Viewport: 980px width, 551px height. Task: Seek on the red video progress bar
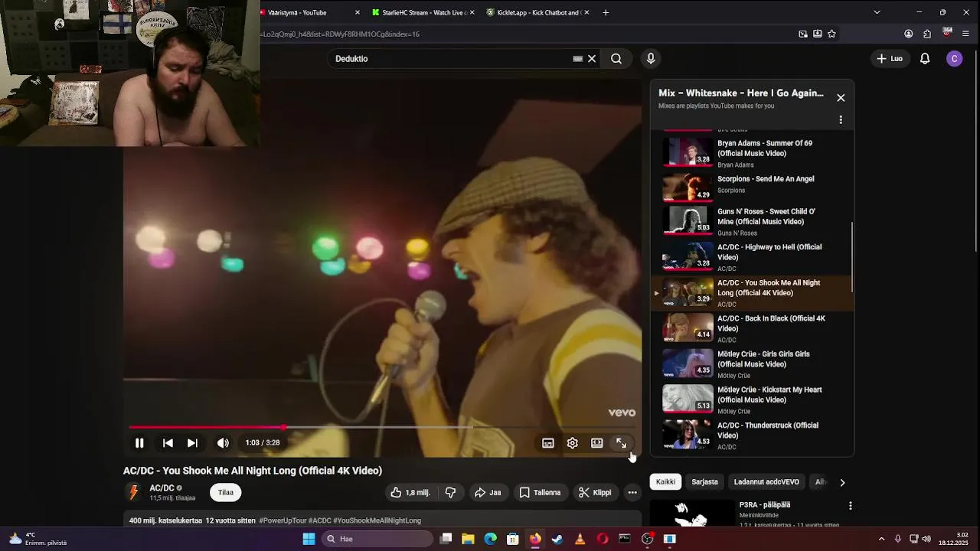382,427
